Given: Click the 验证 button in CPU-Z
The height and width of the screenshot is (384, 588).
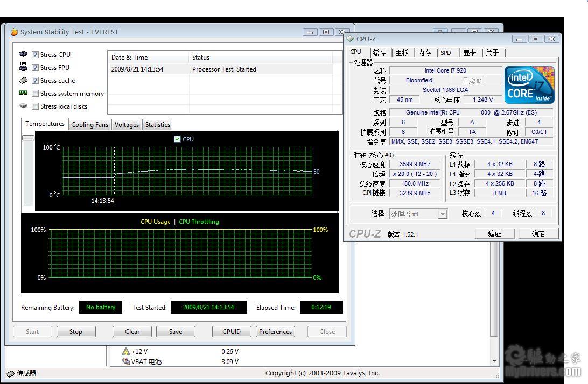Looking at the screenshot, I should 495,233.
